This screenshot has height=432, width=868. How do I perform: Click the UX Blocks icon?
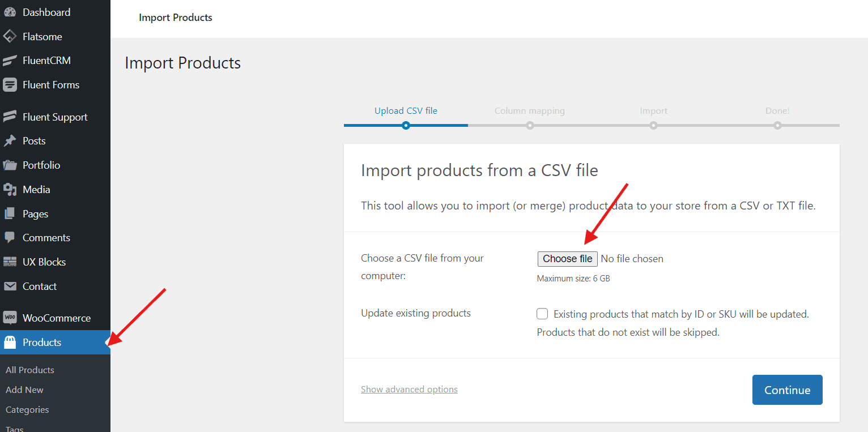pyautogui.click(x=10, y=262)
